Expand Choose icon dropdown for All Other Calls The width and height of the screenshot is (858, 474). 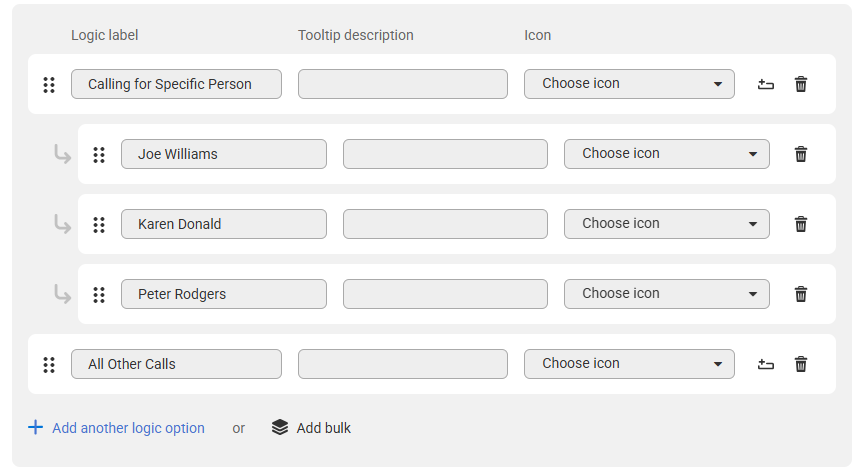[629, 364]
